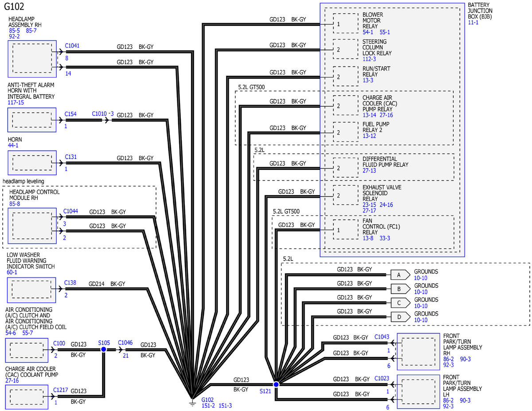The height and width of the screenshot is (411, 532).
Task: Click the S105 splice junction dot
Action: [x=103, y=349]
